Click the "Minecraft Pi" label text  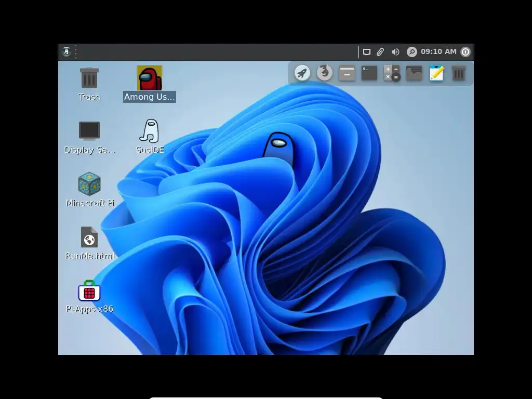click(90, 203)
